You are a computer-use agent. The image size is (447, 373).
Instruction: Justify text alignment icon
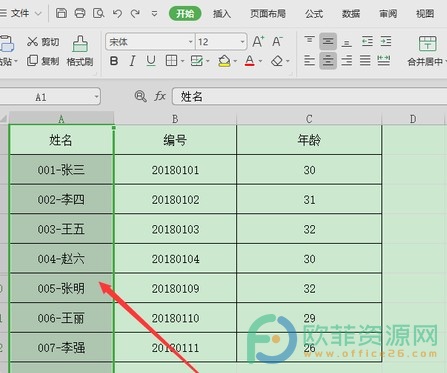pyautogui.click(x=365, y=61)
